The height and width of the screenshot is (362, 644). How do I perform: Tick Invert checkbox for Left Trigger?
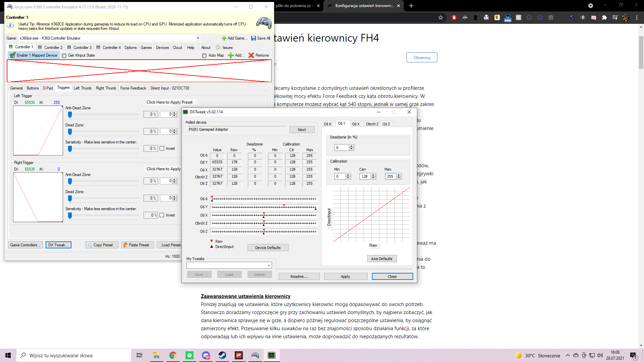(x=162, y=148)
